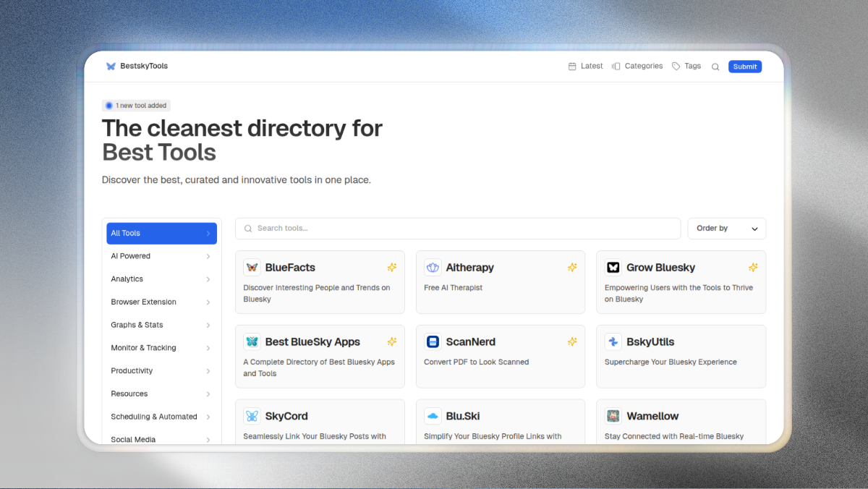This screenshot has width=868, height=489.
Task: Click the ScanNerd app icon
Action: coord(433,342)
